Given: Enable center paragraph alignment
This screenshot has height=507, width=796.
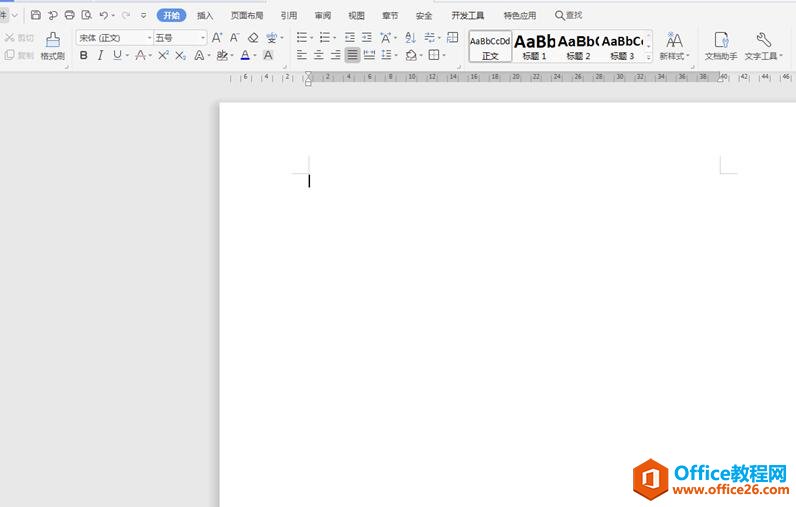Looking at the screenshot, I should pyautogui.click(x=319, y=56).
